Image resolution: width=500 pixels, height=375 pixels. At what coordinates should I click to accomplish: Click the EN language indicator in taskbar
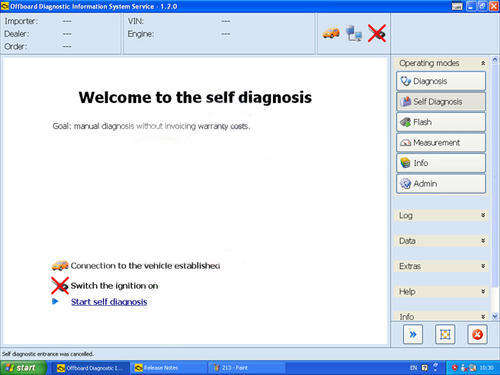[x=413, y=368]
